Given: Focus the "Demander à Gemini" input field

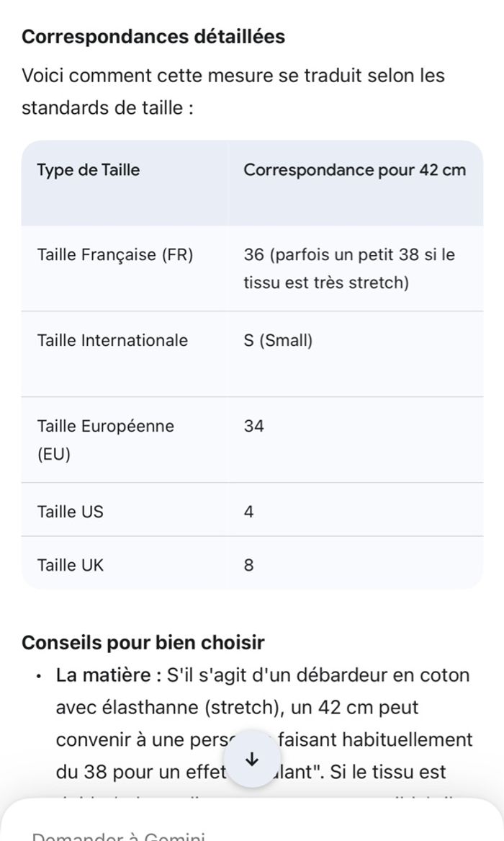Looking at the screenshot, I should [119, 835].
